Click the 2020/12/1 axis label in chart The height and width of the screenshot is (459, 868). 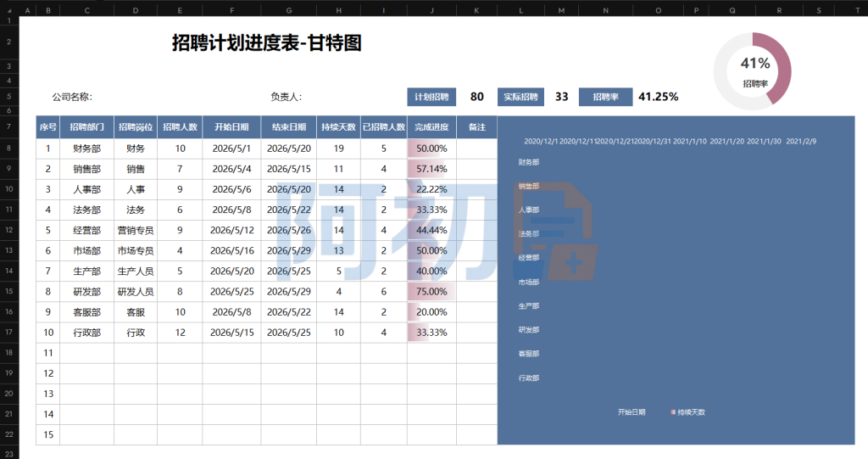541,142
